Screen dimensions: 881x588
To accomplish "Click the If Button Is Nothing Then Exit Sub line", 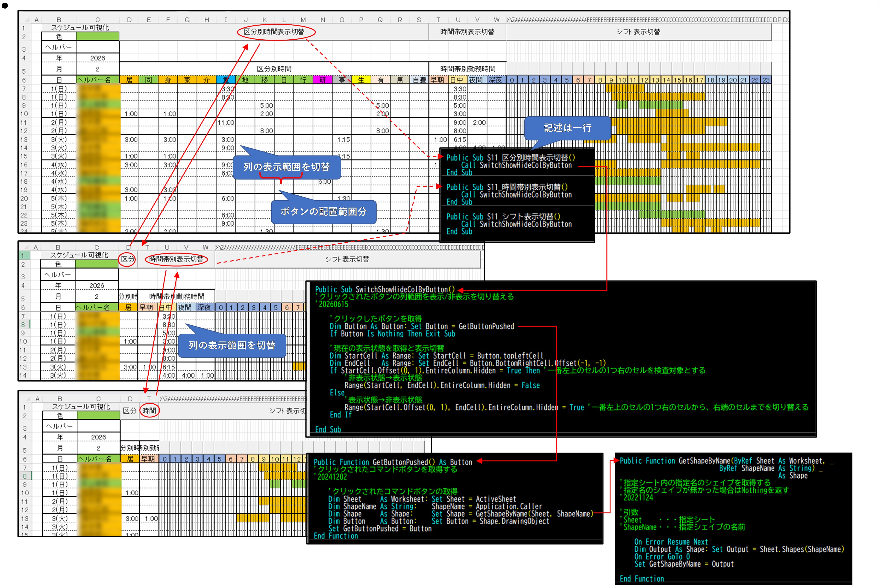I will pos(392,334).
